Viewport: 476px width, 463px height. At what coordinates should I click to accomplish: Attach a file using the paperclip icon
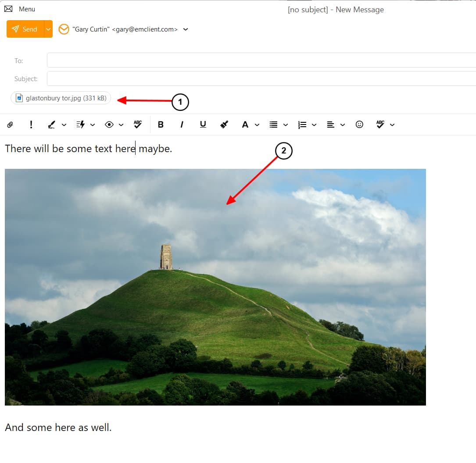coord(10,125)
